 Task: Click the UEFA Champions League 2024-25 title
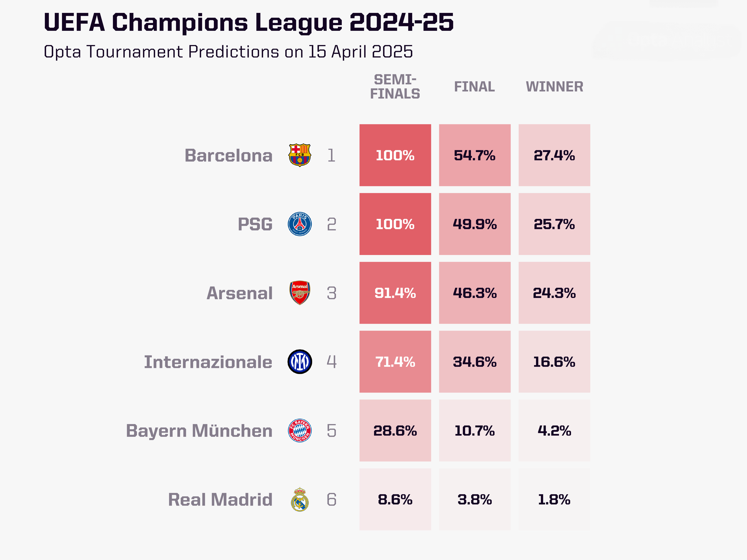(x=249, y=22)
